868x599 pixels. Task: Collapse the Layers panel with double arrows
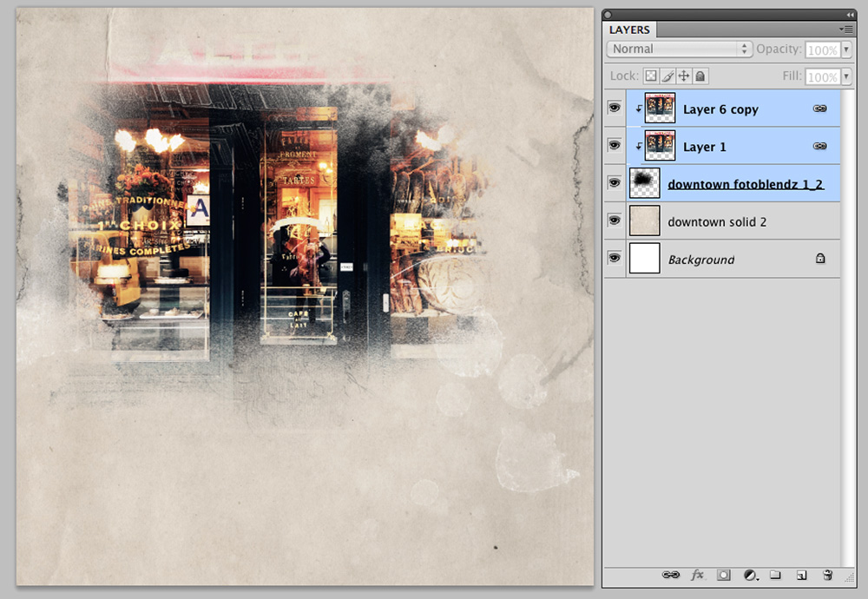(x=850, y=15)
